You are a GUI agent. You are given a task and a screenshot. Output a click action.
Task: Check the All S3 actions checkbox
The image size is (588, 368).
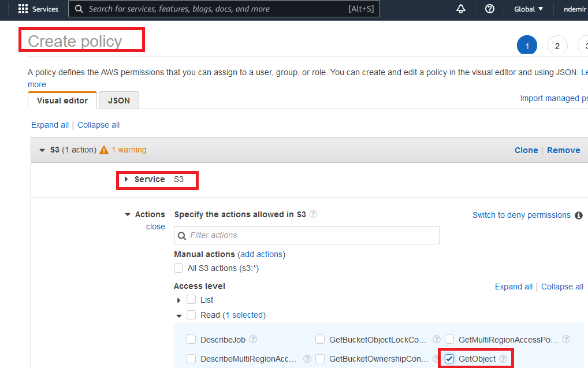[x=178, y=268]
